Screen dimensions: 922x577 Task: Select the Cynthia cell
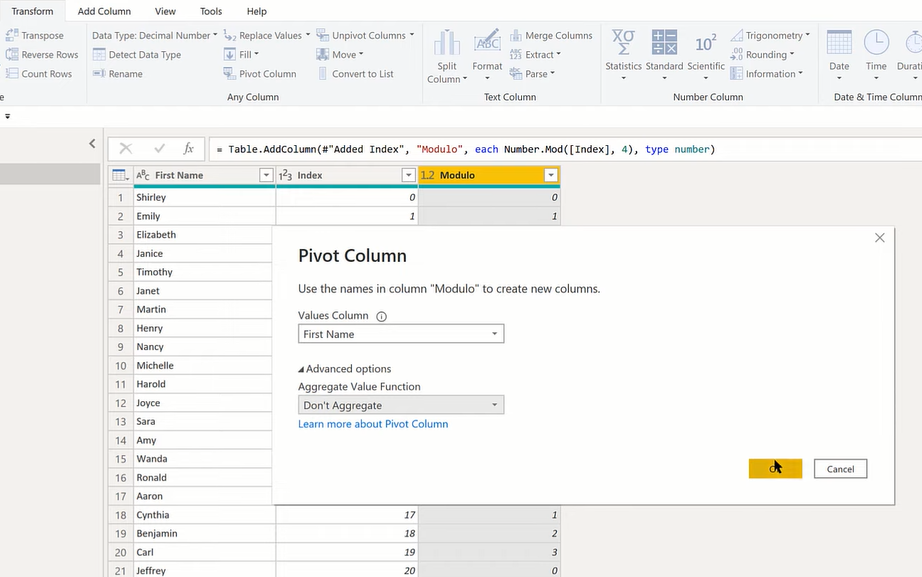pyautogui.click(x=205, y=515)
